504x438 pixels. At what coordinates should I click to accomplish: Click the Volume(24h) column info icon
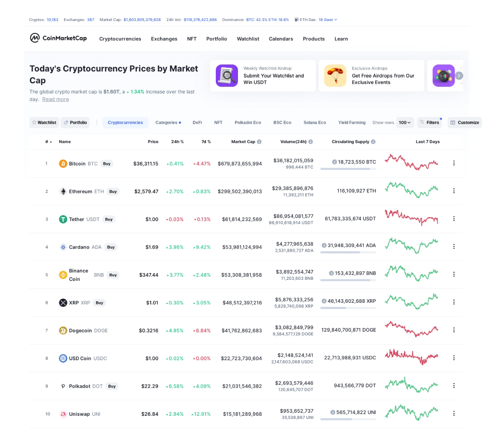click(x=310, y=142)
